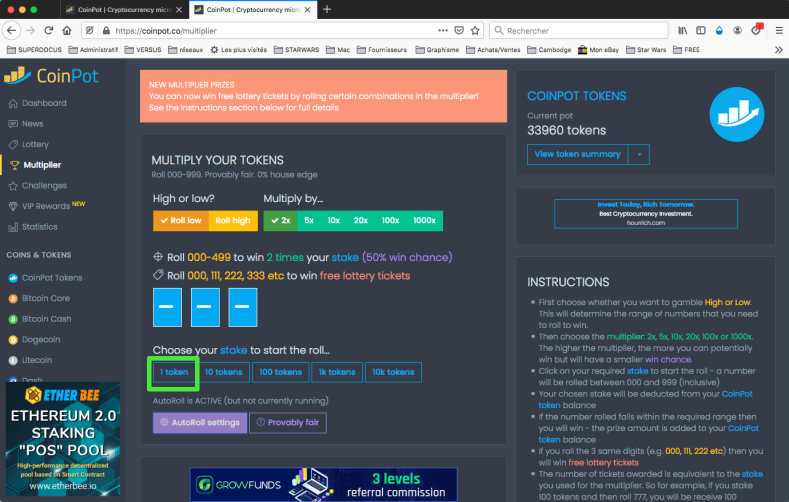Screen dimensions: 789x502
Task: Open page actions three-dot menu in URL bar
Action: (x=443, y=31)
